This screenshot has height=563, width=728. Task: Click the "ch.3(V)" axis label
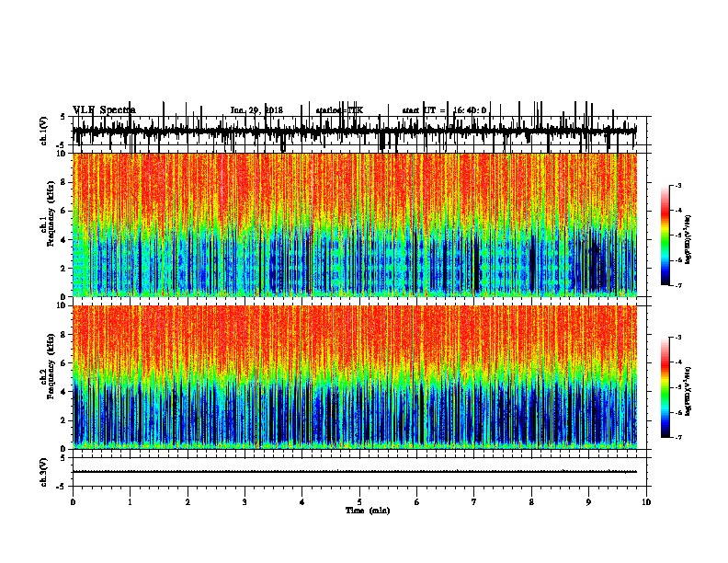coord(44,472)
